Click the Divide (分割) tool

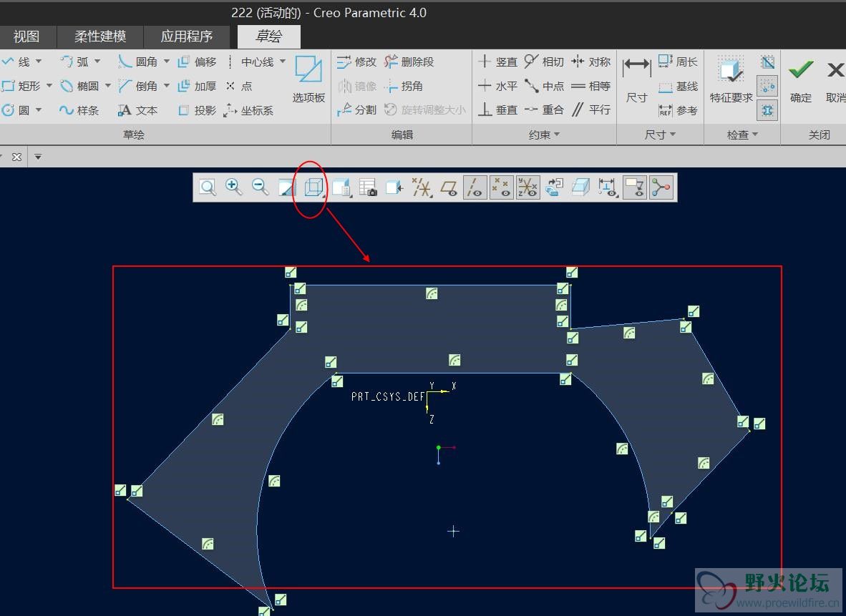[x=356, y=110]
